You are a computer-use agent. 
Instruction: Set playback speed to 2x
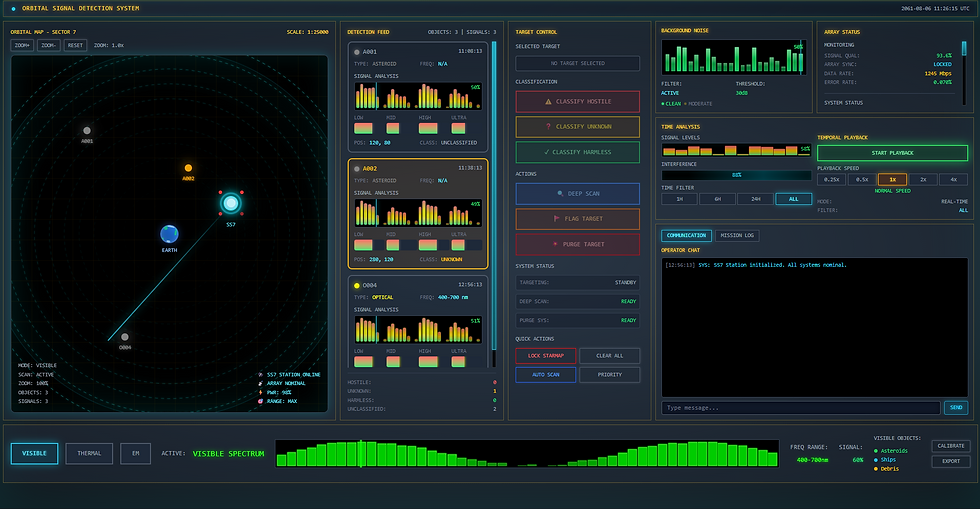[923, 179]
